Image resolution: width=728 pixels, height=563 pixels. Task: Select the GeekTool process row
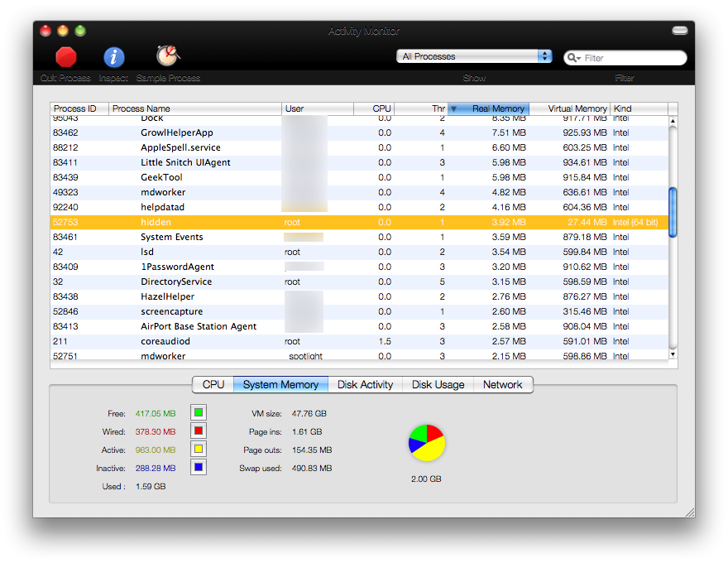359,177
